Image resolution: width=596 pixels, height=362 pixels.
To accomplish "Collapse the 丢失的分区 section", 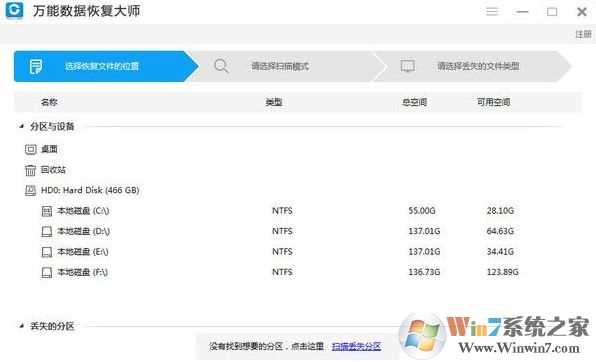I will click(x=22, y=326).
